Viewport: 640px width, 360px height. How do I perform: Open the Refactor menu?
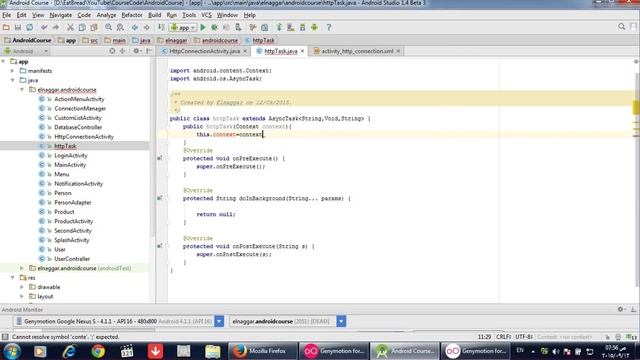tap(132, 15)
